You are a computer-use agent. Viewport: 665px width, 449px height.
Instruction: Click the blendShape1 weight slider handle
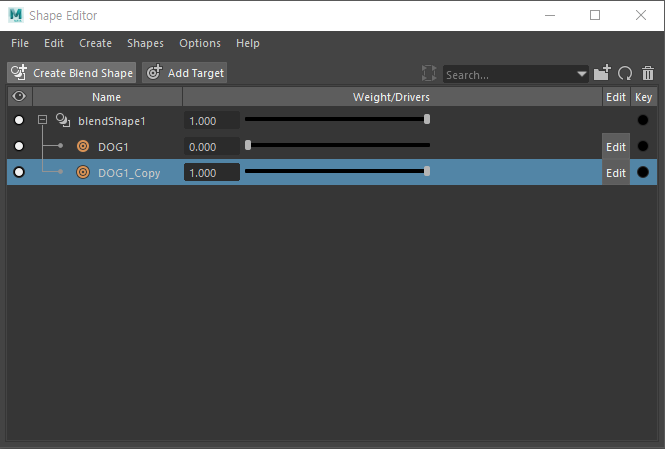coord(427,119)
